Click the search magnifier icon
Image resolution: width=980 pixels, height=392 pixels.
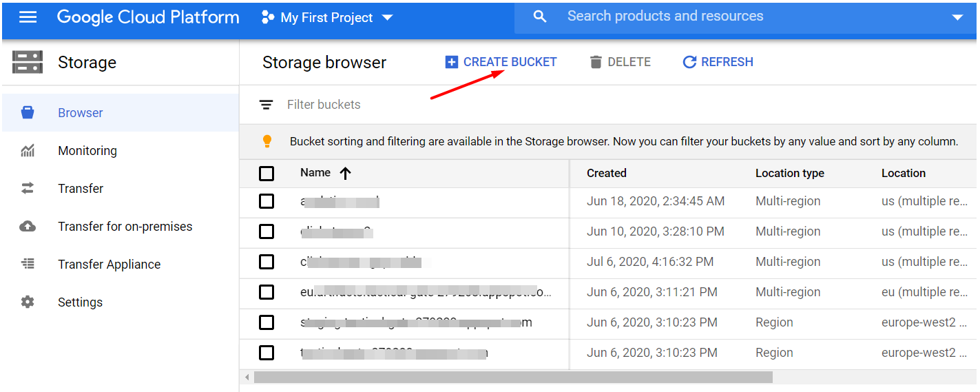pos(540,17)
